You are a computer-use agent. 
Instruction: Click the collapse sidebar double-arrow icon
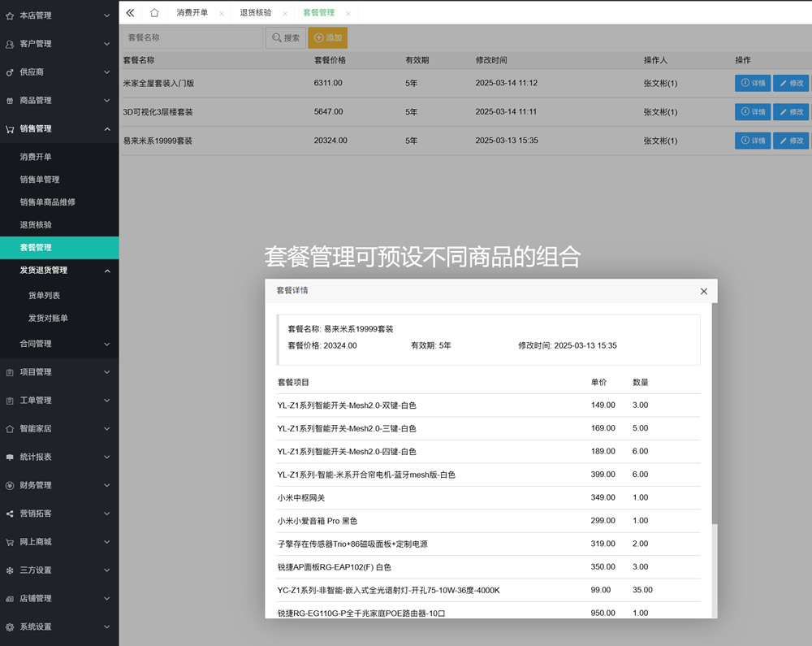(130, 12)
